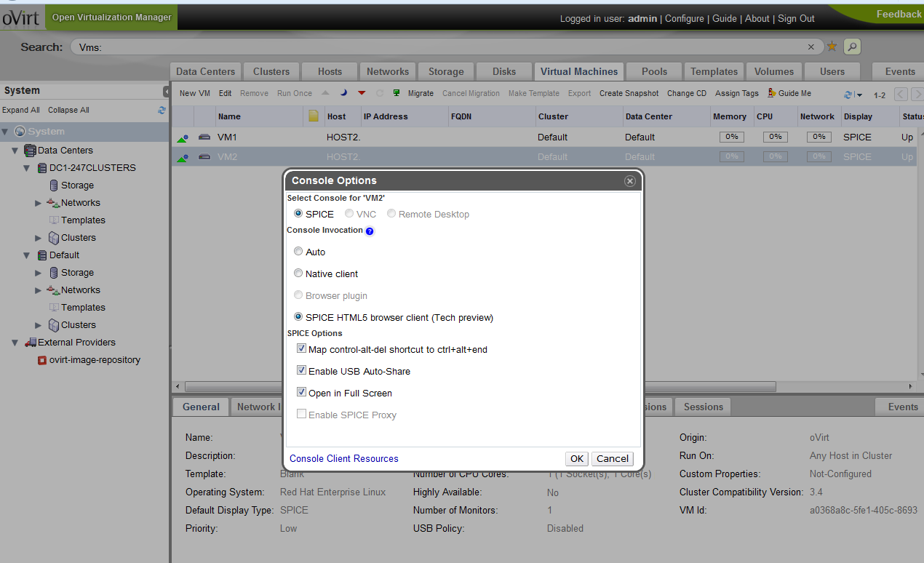The image size is (924, 563).
Task: Open Console Client Resources link
Action: click(x=344, y=458)
